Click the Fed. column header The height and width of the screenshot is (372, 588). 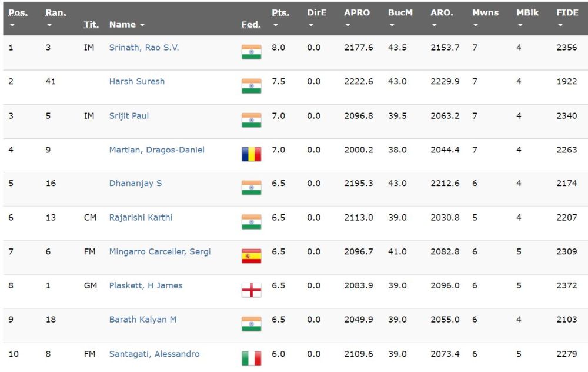tap(251, 25)
